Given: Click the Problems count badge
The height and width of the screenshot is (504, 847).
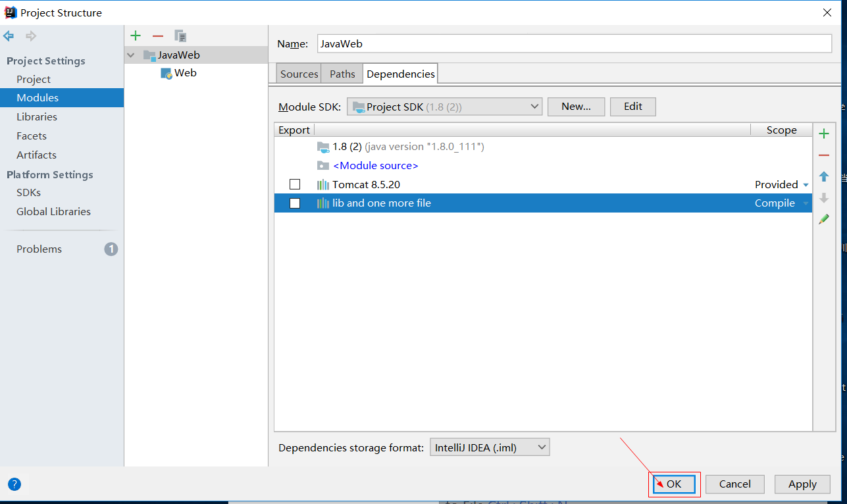Looking at the screenshot, I should click(x=111, y=249).
